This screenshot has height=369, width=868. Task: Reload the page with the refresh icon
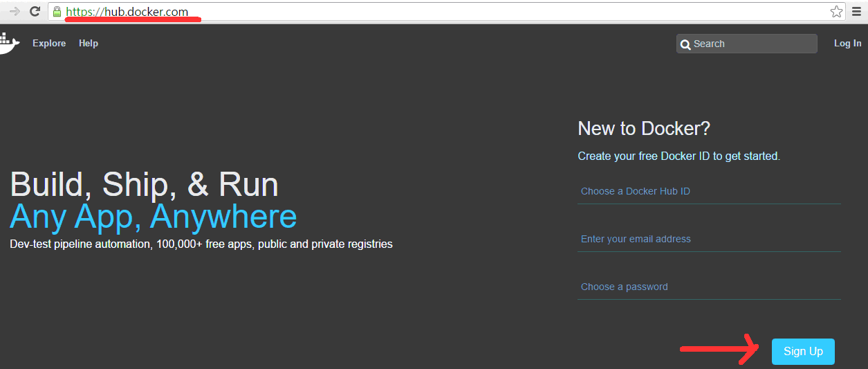click(x=35, y=11)
